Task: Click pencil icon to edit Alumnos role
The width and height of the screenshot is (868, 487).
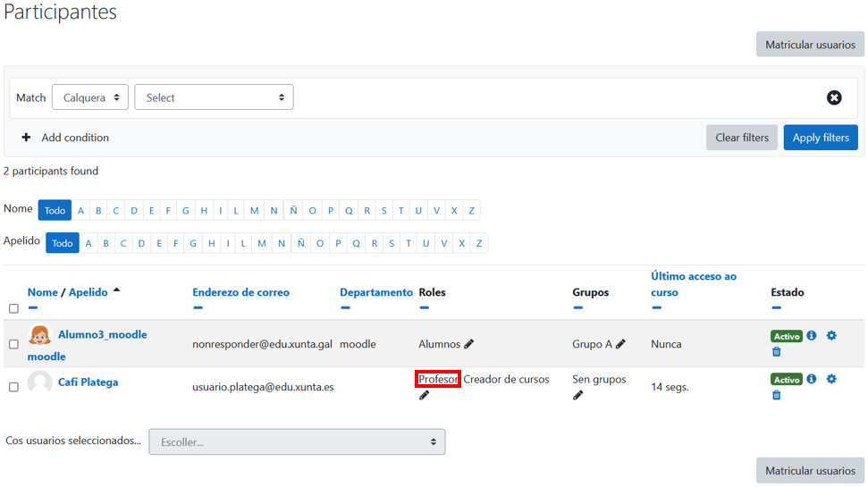Action: (469, 344)
